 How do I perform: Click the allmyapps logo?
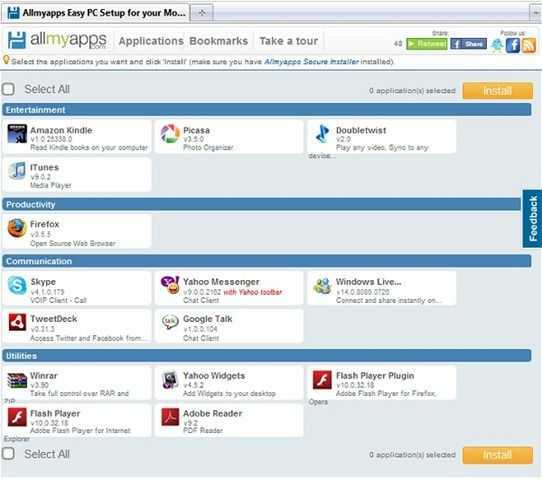(x=57, y=40)
